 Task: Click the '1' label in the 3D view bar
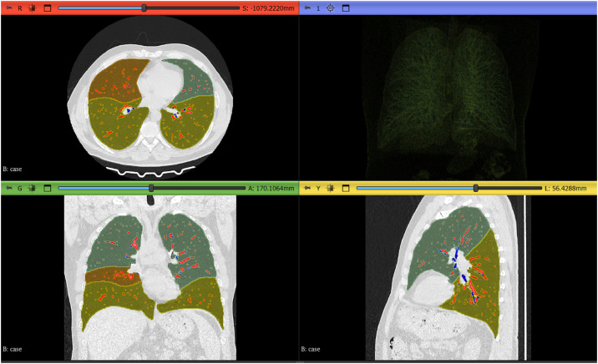coord(318,8)
